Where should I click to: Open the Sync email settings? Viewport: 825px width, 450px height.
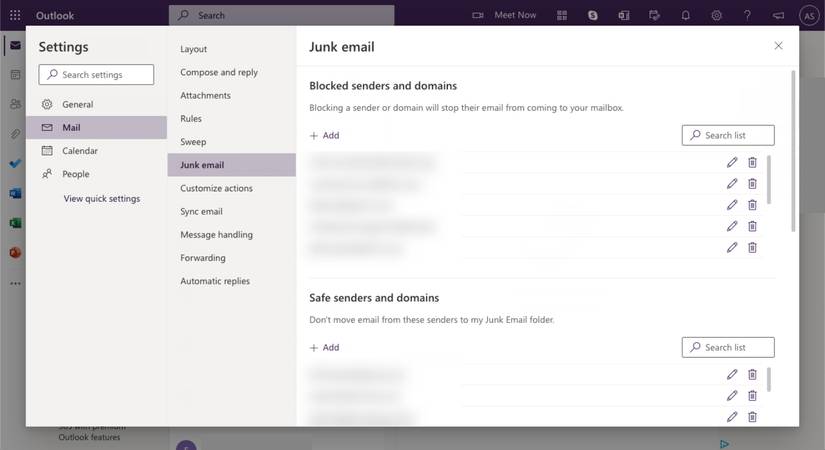coord(232,211)
